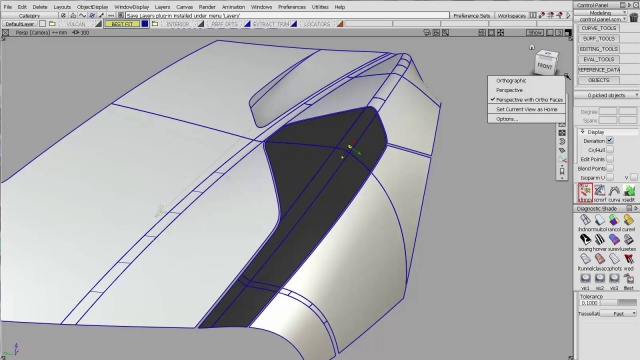The height and width of the screenshot is (360, 640).
Task: Open the Render menu
Action: coord(207,7)
